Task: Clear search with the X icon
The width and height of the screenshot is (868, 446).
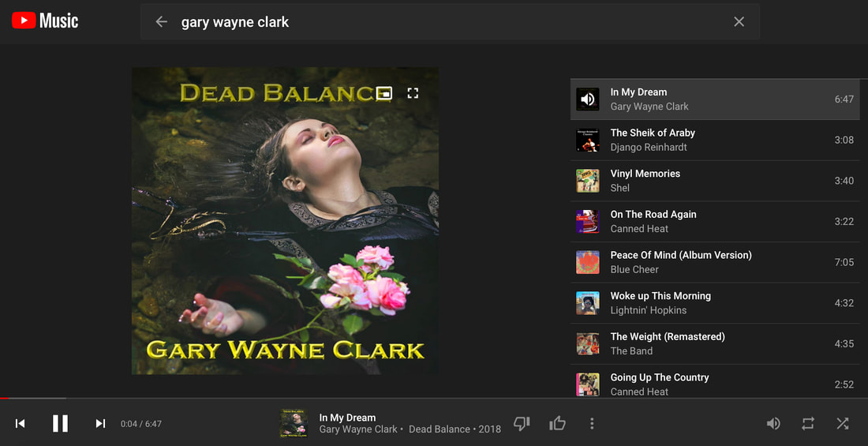Action: pyautogui.click(x=739, y=21)
